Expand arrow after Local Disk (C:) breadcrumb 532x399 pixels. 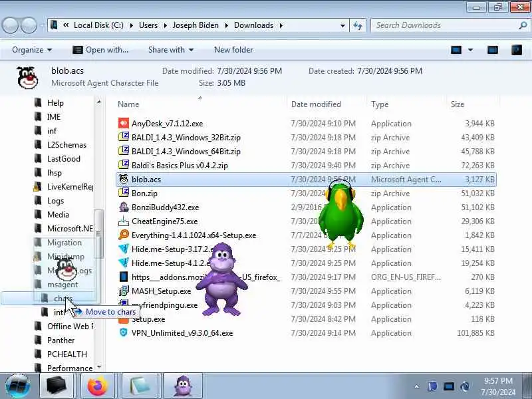click(x=131, y=25)
